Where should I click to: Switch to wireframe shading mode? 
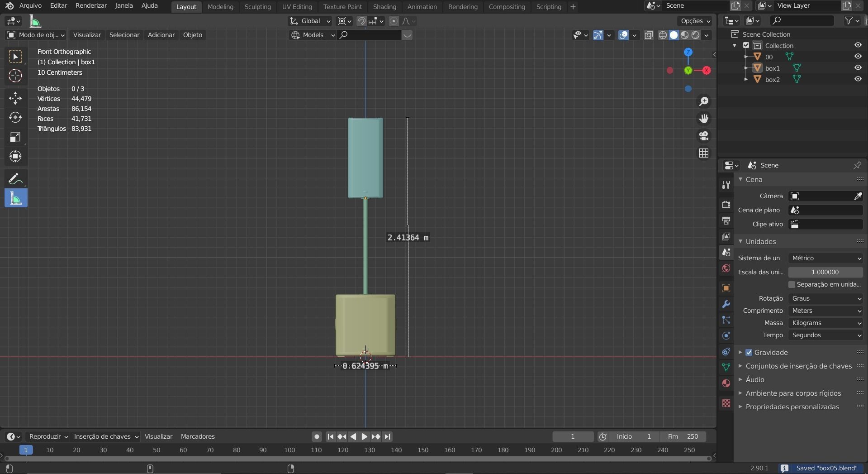click(x=663, y=35)
